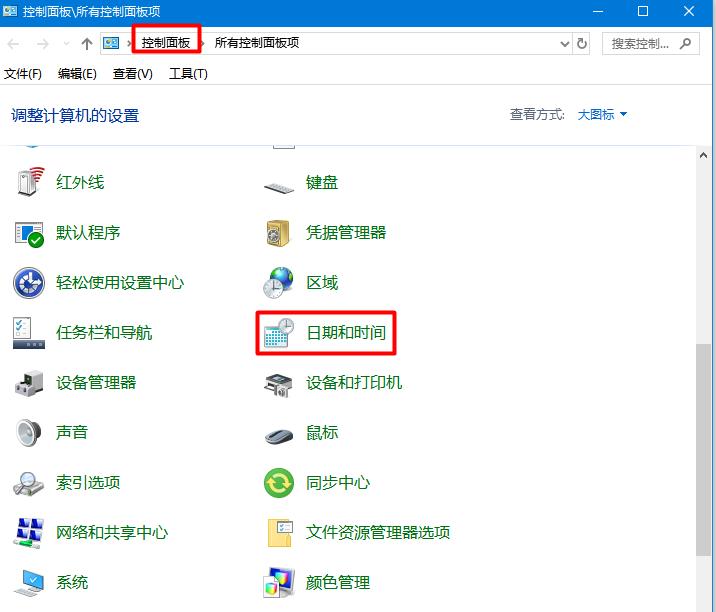Expand the 大图标 view mode dropdown
This screenshot has width=716, height=612.
point(602,115)
